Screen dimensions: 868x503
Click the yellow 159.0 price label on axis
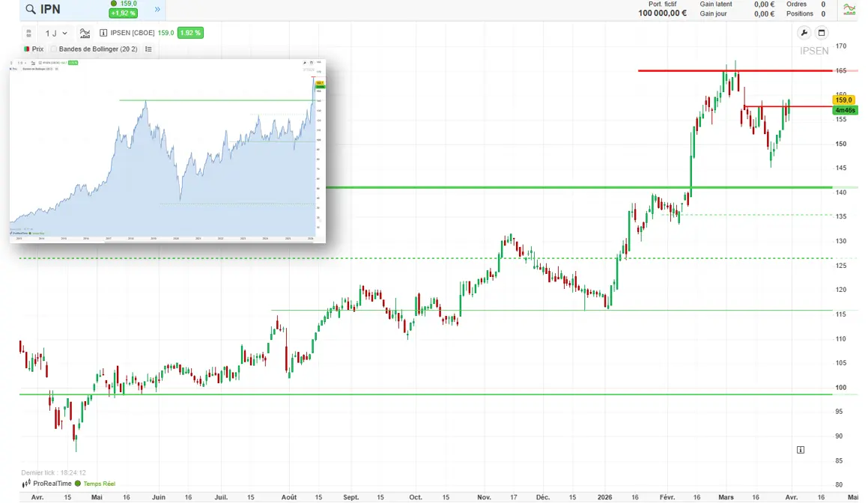(x=844, y=100)
